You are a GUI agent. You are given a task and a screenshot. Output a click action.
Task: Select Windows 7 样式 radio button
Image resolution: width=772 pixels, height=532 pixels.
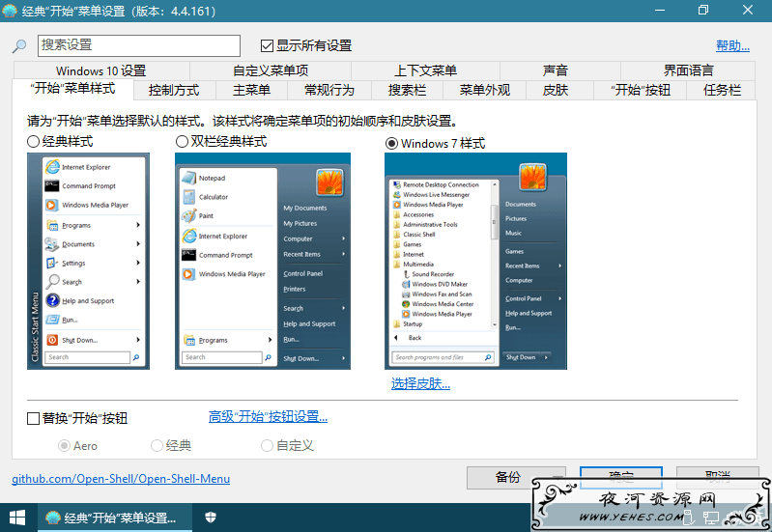(391, 143)
